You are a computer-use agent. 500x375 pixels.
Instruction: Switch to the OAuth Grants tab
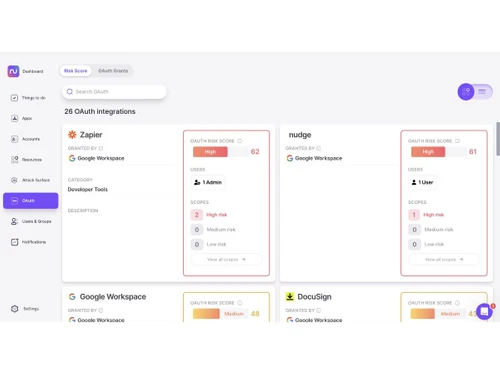(113, 71)
